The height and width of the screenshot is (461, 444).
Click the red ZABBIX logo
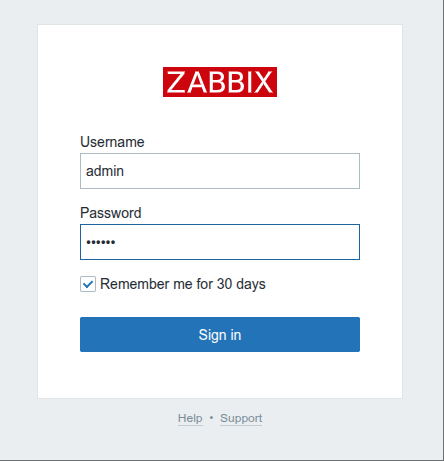[x=220, y=82]
